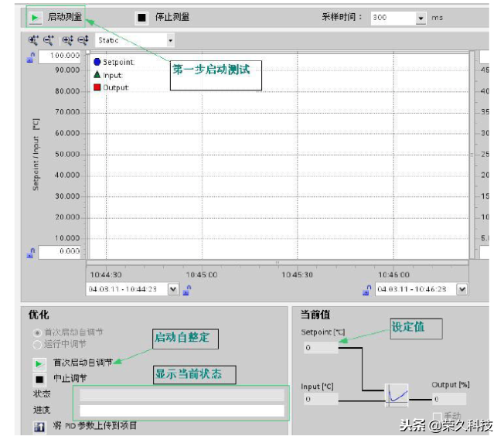The image size is (504, 443).
Task: Click the black stop tuning (中止调节) icon
Action: [38, 379]
